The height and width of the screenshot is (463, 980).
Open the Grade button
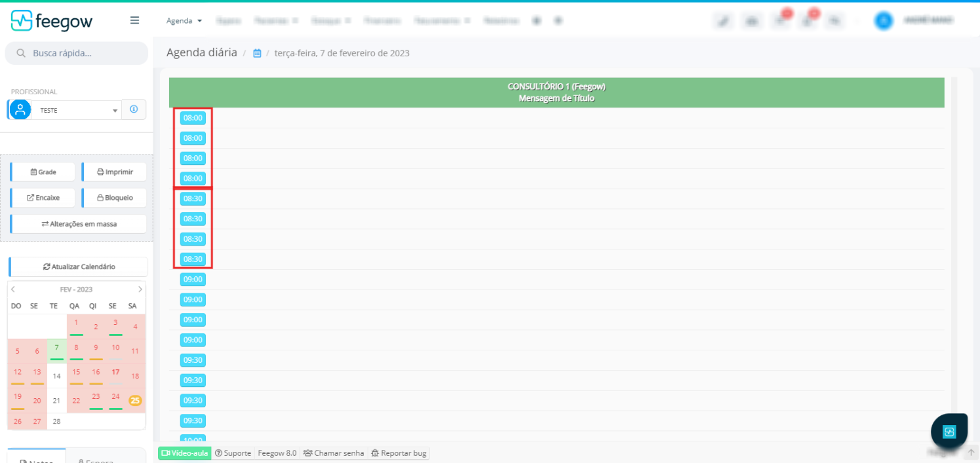coord(43,172)
